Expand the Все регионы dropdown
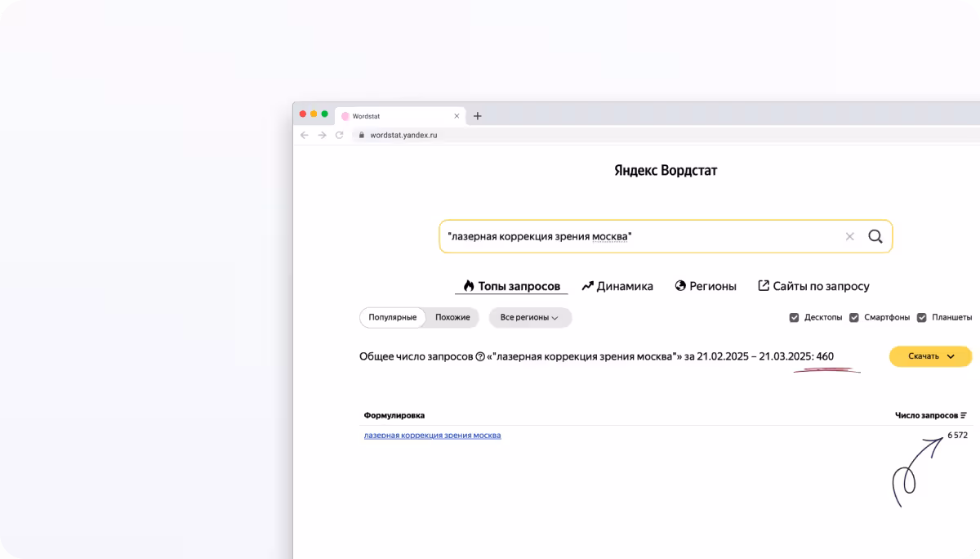 (x=530, y=318)
